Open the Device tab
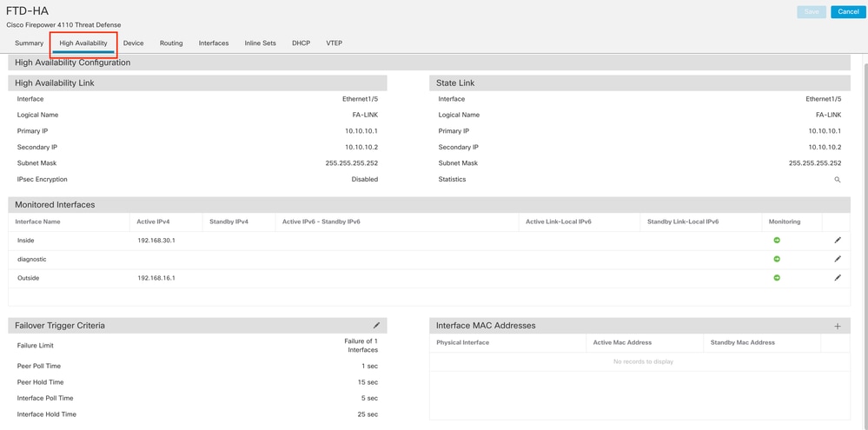 [x=133, y=43]
